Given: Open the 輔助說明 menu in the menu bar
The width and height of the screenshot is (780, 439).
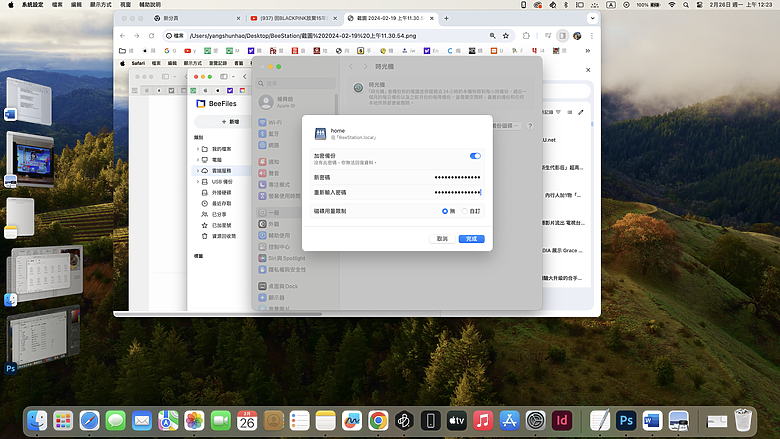Looking at the screenshot, I should pyautogui.click(x=150, y=4).
